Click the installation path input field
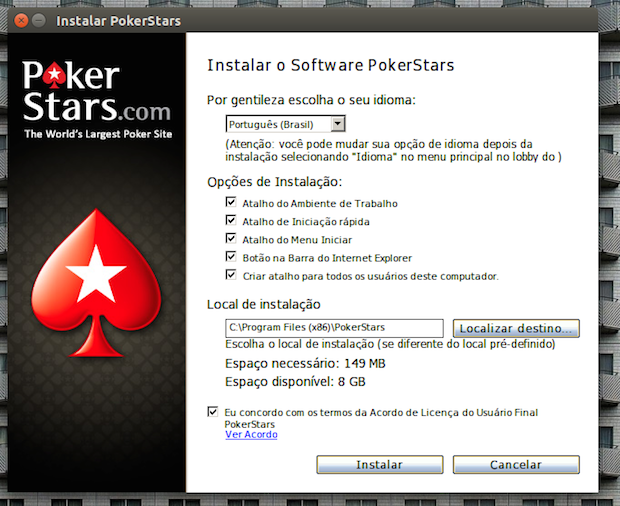Viewport: 620px width, 506px height. tap(335, 328)
